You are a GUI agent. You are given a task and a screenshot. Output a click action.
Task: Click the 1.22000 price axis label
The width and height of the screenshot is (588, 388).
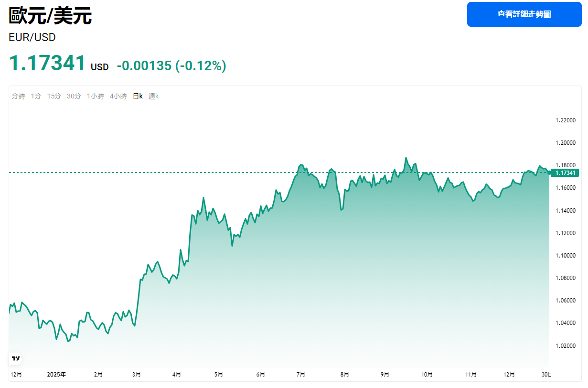coord(565,120)
